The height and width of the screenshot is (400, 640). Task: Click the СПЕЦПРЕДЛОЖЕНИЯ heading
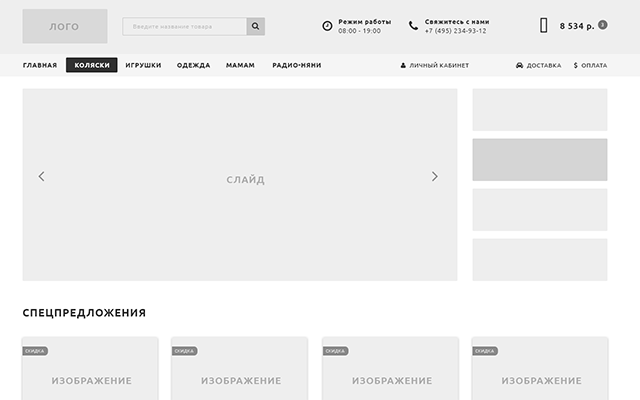[x=84, y=313]
